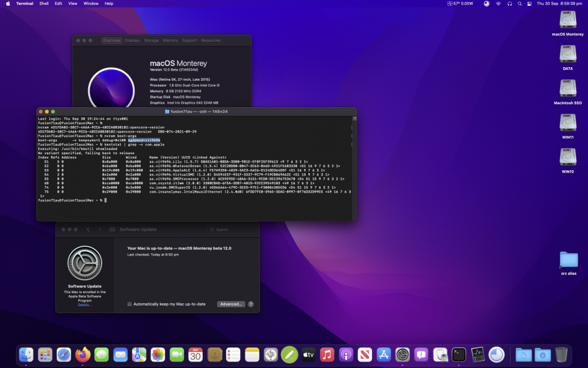Screen dimensions: 588x368
Task: Open the Shell menu
Action: [x=44, y=4]
